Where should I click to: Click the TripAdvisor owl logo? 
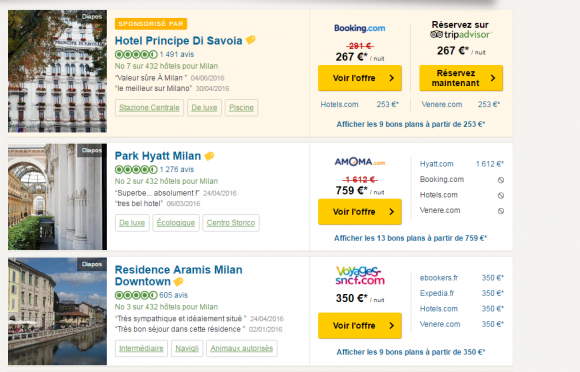[436, 34]
